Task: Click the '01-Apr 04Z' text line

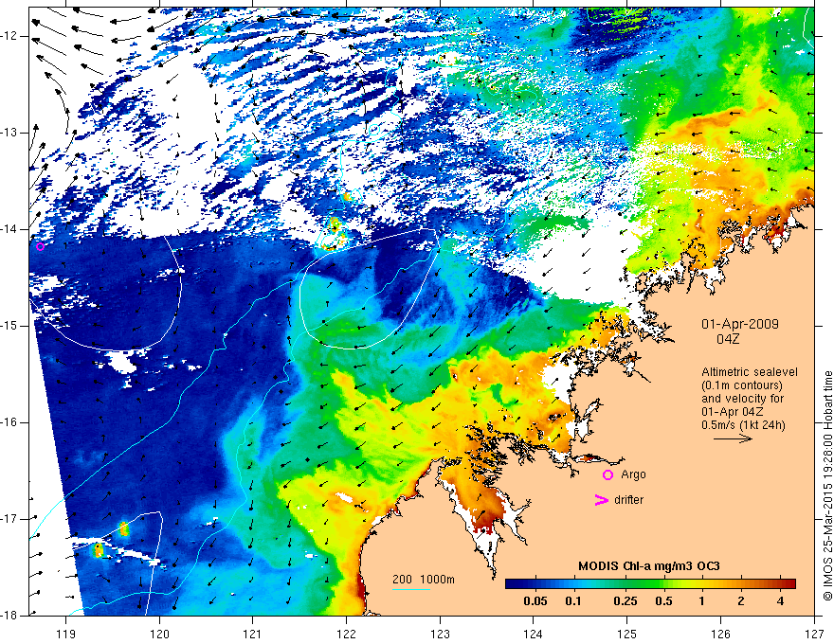Action: 733,412
